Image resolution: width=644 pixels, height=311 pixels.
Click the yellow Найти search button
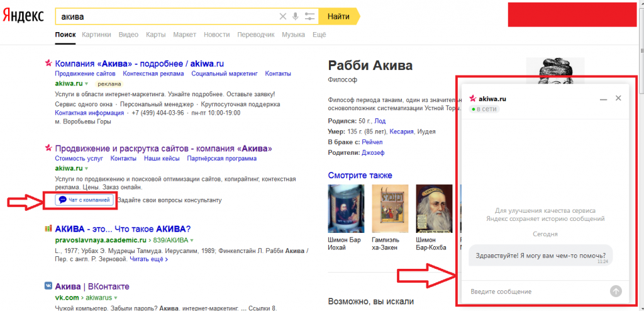[339, 16]
